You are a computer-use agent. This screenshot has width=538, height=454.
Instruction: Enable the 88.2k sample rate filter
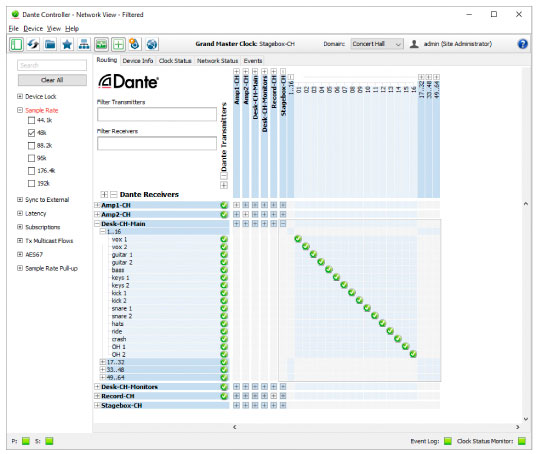pos(31,145)
